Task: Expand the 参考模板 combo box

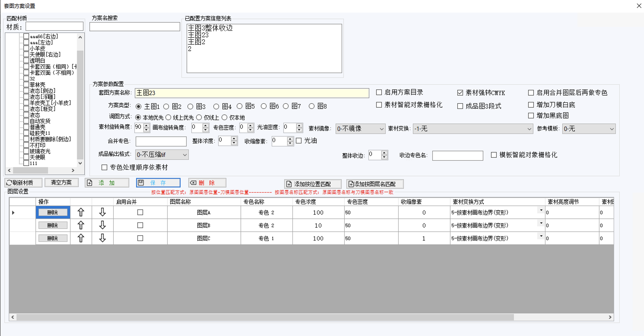Action: [612, 129]
